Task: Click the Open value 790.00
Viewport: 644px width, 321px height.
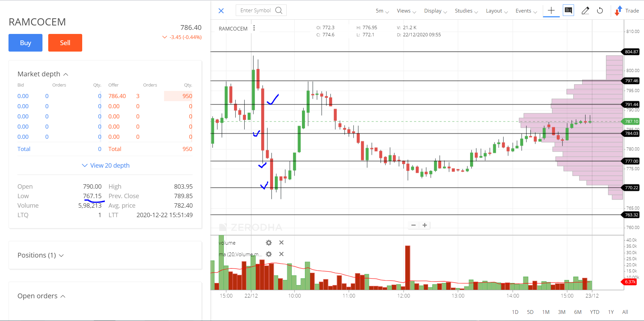Action: pyautogui.click(x=92, y=187)
